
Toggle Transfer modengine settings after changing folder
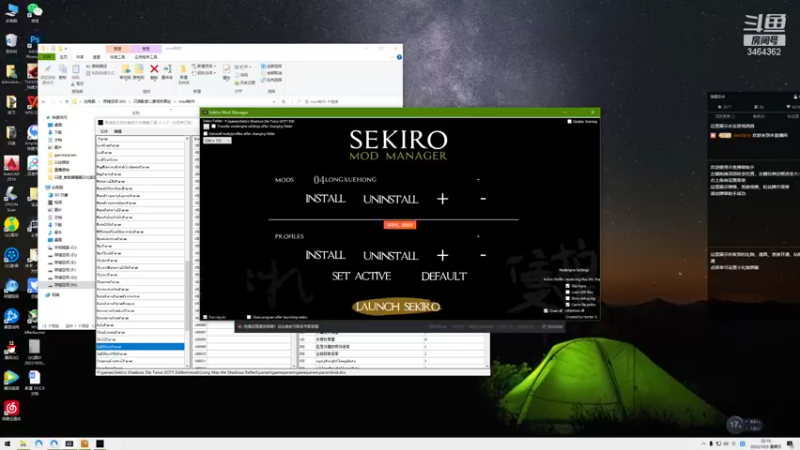[x=213, y=127]
